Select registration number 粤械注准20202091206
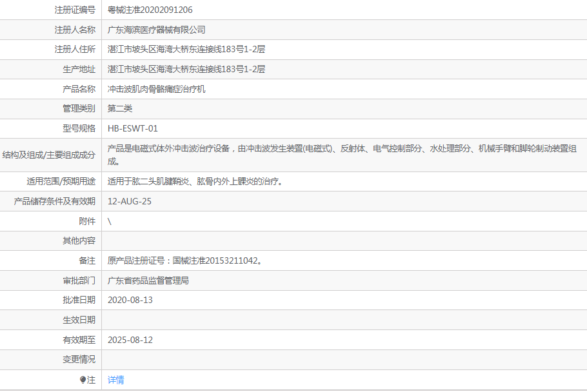 [150, 10]
